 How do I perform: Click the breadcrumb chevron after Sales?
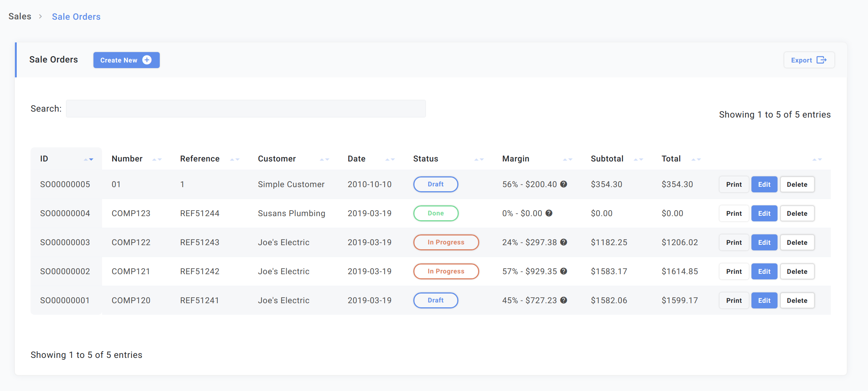click(x=41, y=16)
